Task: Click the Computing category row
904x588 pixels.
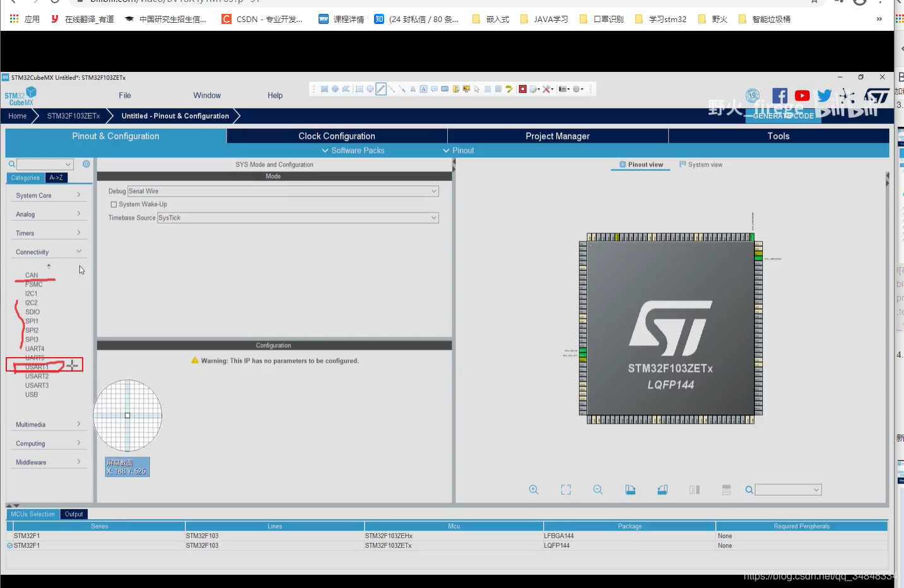Action: [49, 444]
